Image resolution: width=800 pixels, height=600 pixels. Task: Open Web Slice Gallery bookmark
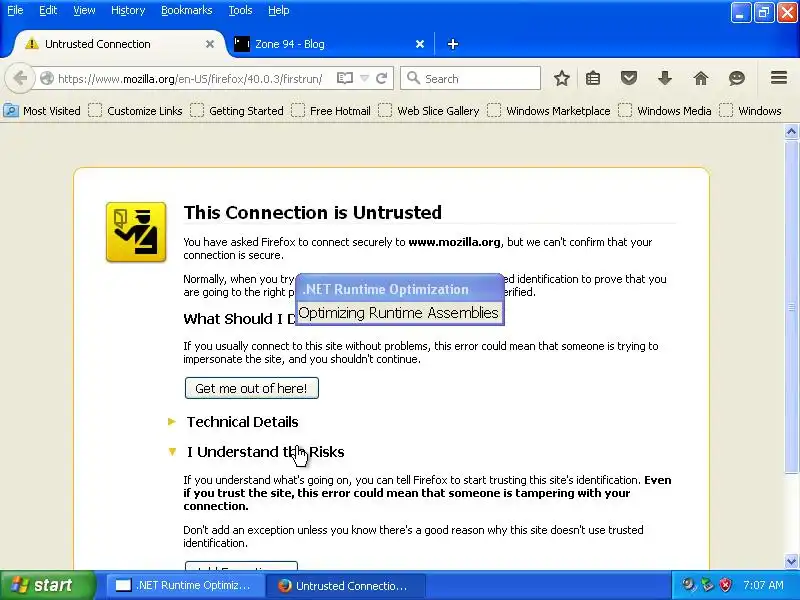coord(429,111)
